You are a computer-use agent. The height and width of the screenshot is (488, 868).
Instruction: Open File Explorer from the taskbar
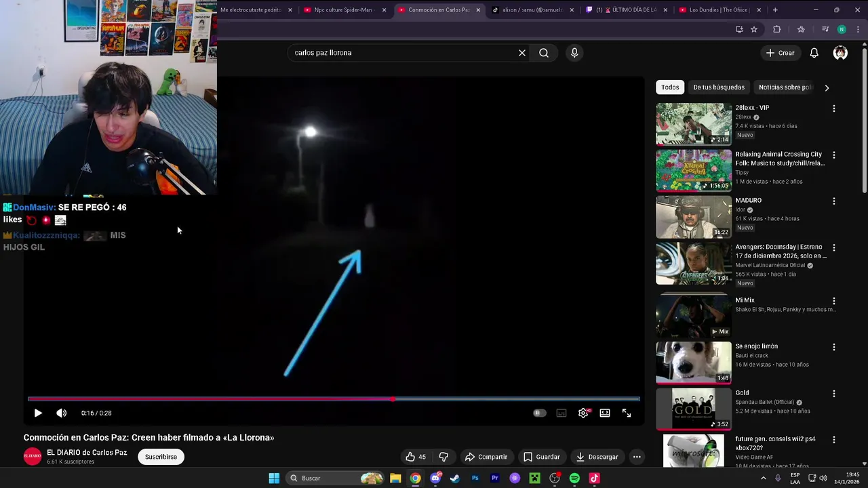point(395,479)
